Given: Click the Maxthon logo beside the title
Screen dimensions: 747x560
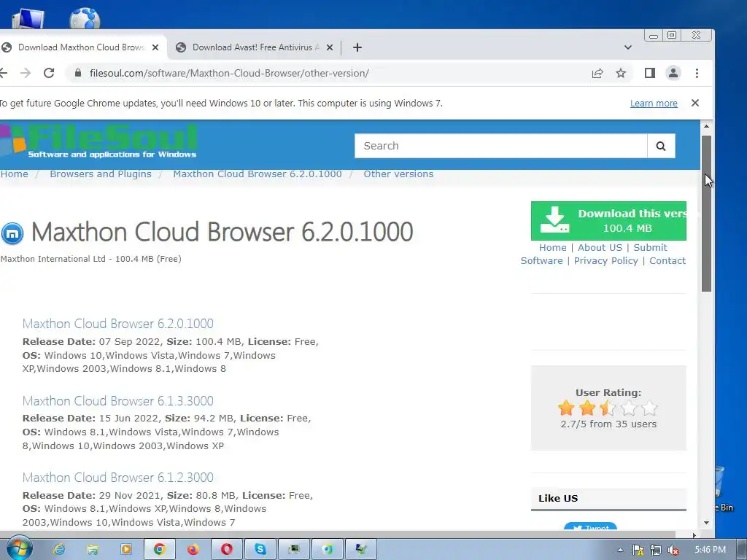Looking at the screenshot, I should (12, 233).
